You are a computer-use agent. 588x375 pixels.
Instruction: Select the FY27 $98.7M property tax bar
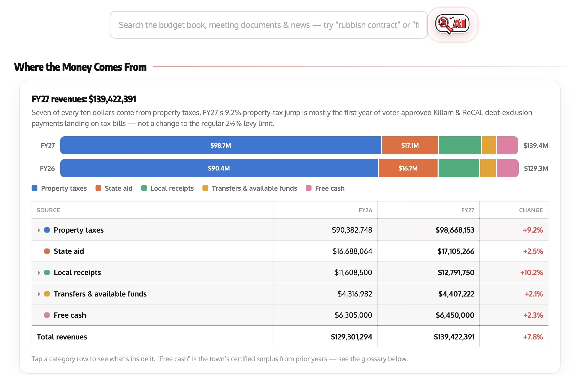(x=221, y=145)
